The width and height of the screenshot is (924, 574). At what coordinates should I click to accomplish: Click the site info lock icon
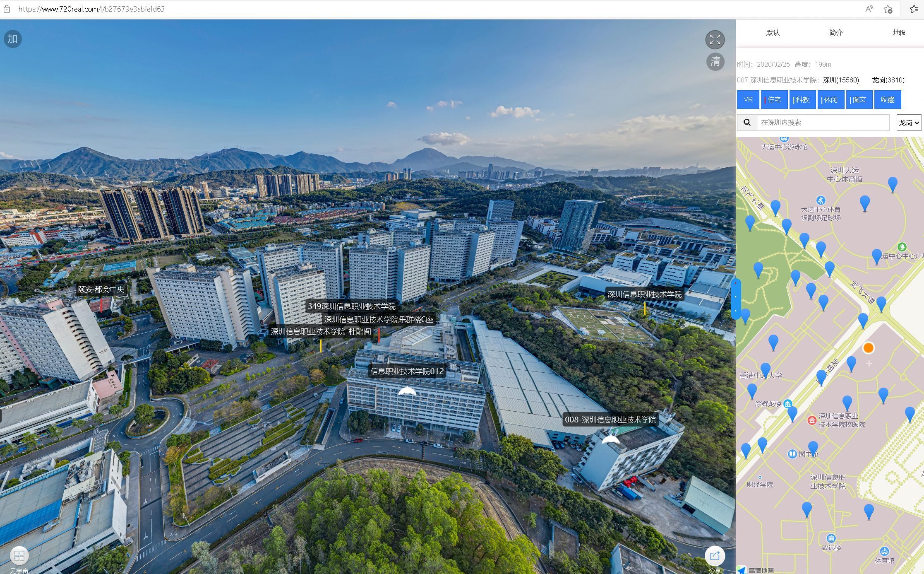pos(7,9)
